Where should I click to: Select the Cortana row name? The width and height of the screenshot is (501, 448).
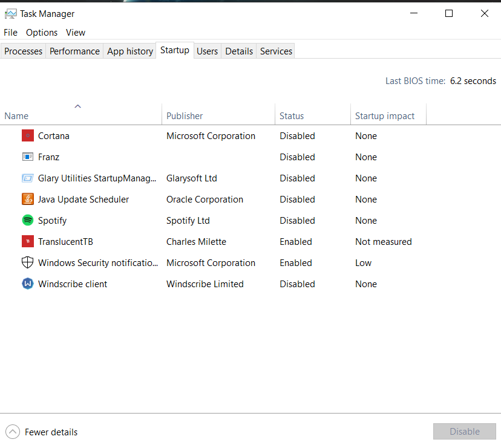(x=54, y=135)
